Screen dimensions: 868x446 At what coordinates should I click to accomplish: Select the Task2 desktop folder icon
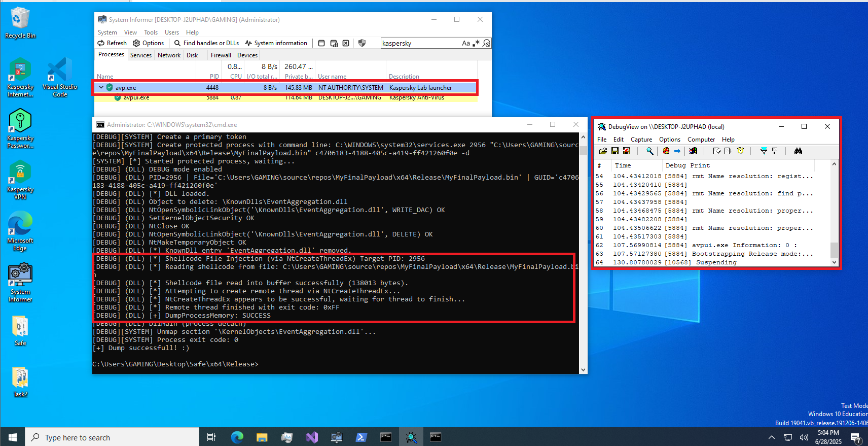[x=20, y=382]
